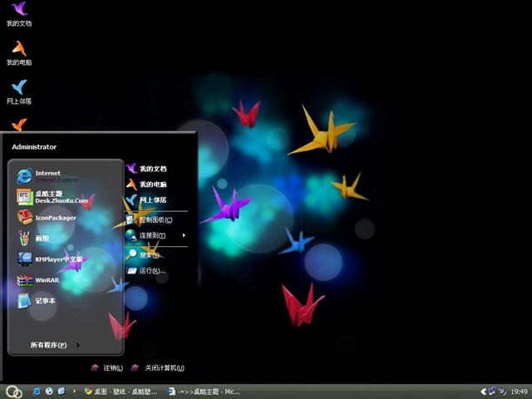Launch IconPackager from Start menu
This screenshot has height=399, width=532.
(x=47, y=218)
